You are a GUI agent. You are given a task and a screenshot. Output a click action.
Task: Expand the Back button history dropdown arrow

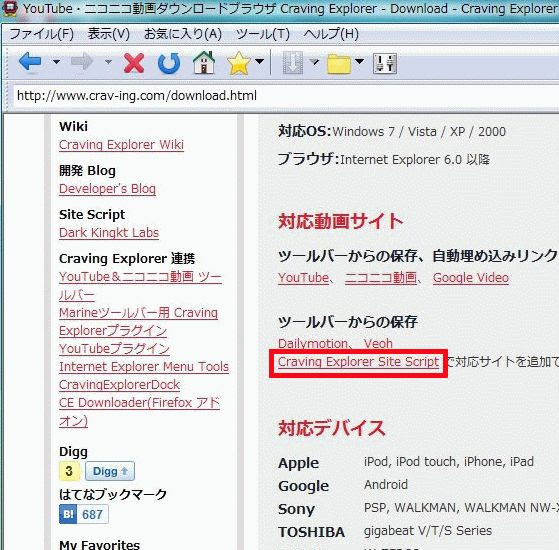(56, 62)
